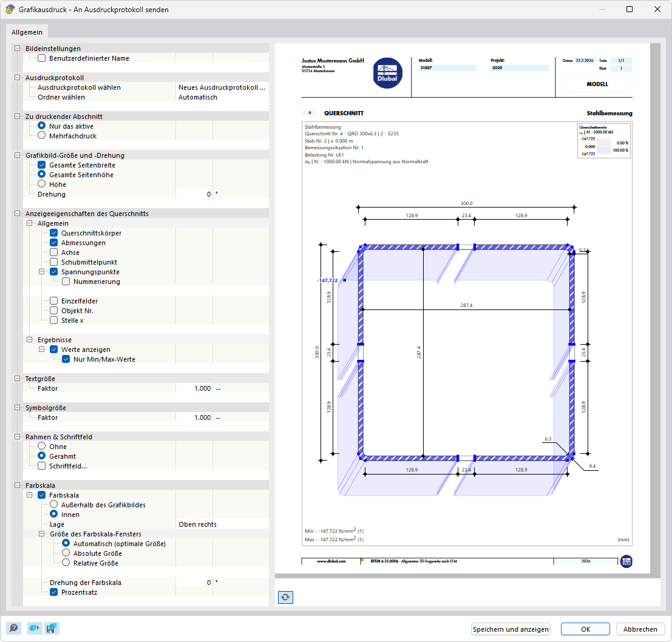The width and height of the screenshot is (672, 642).
Task: Select the Absolute Größe option
Action: pos(66,553)
